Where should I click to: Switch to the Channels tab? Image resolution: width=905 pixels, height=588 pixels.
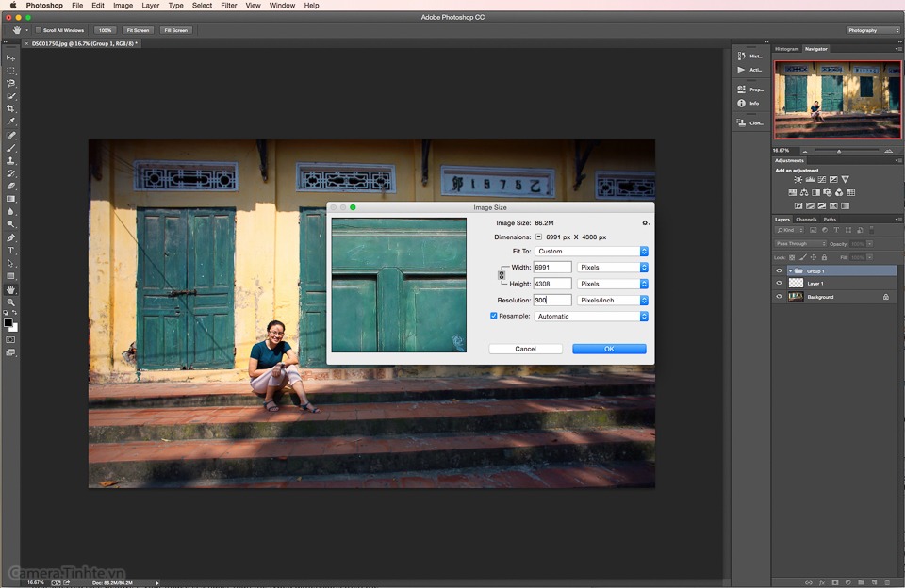(806, 220)
